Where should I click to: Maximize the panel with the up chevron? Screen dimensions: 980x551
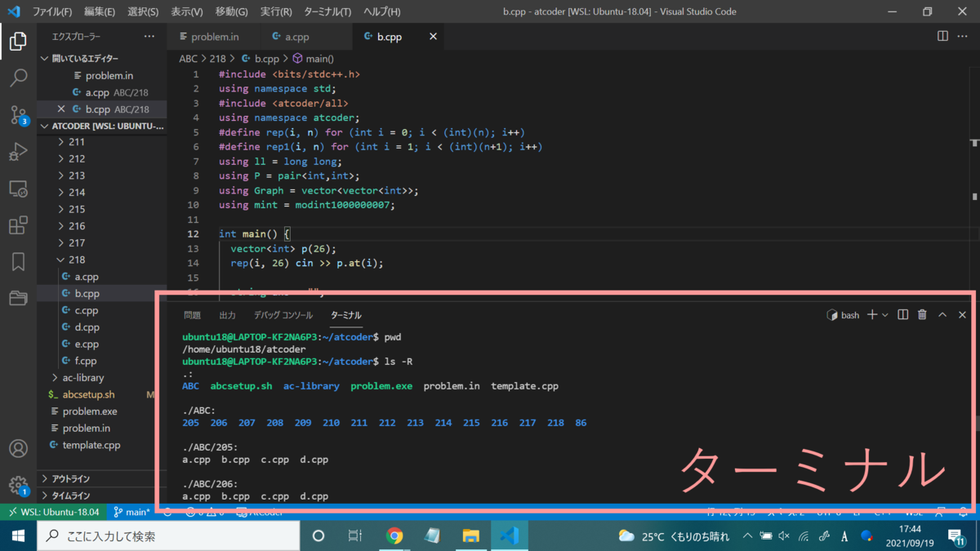942,314
